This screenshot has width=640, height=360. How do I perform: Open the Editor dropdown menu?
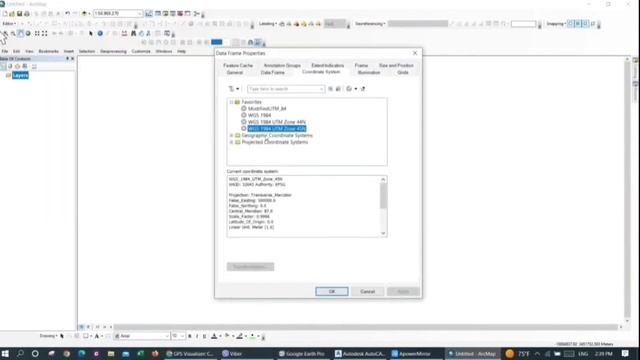[x=9, y=24]
